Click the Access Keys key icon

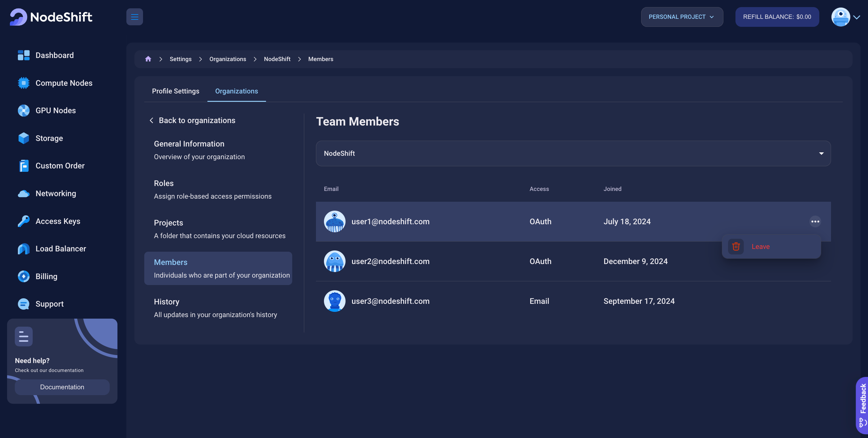coord(24,221)
